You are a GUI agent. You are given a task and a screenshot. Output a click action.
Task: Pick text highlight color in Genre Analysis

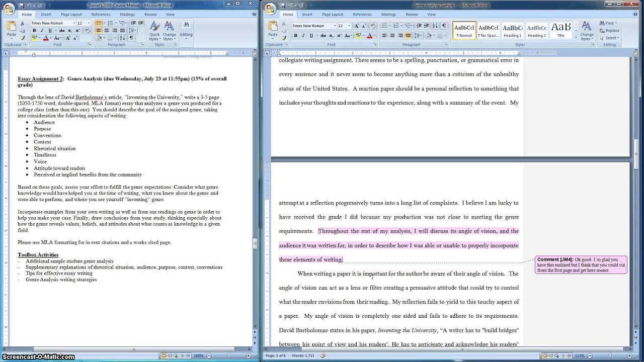click(x=358, y=36)
